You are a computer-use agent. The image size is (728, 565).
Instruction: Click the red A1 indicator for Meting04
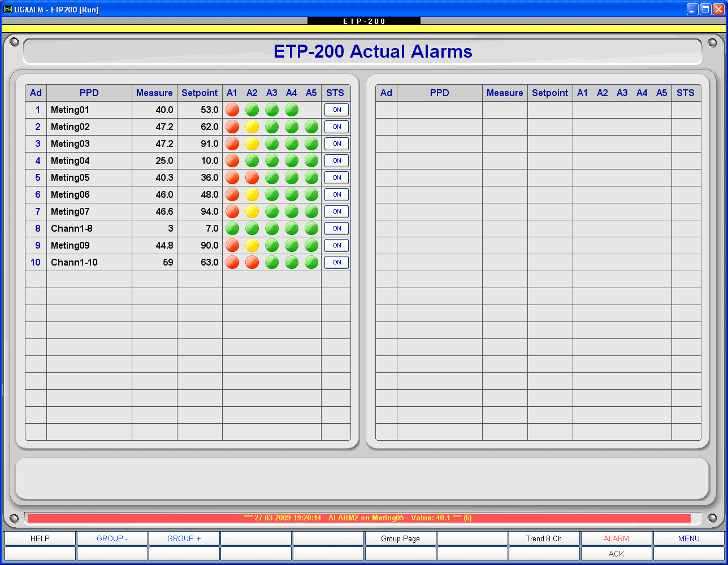coord(232,160)
